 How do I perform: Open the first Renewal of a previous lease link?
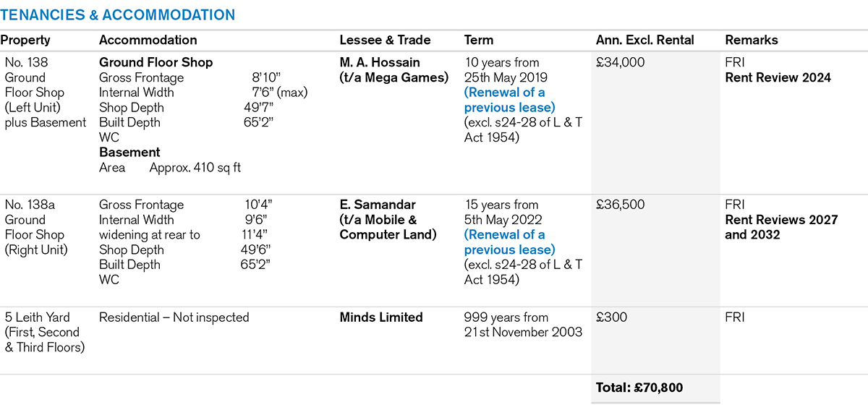coord(510,100)
